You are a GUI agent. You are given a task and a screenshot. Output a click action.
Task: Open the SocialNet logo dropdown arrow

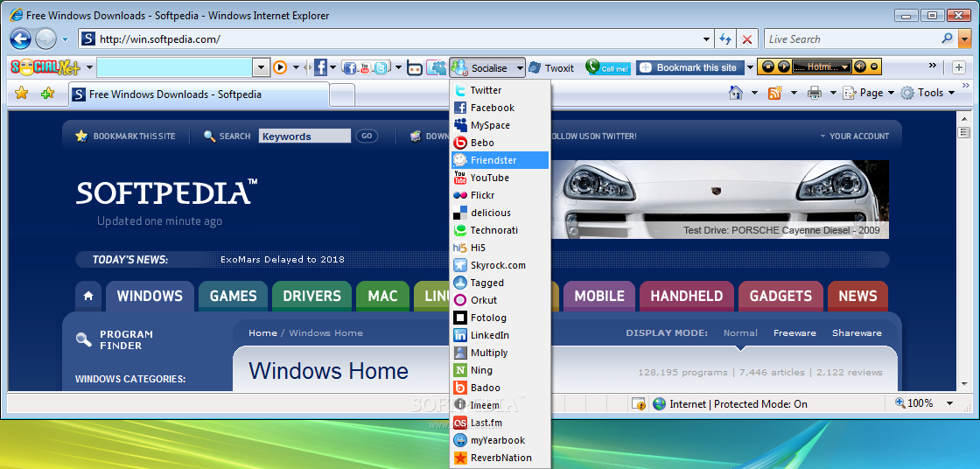click(90, 67)
